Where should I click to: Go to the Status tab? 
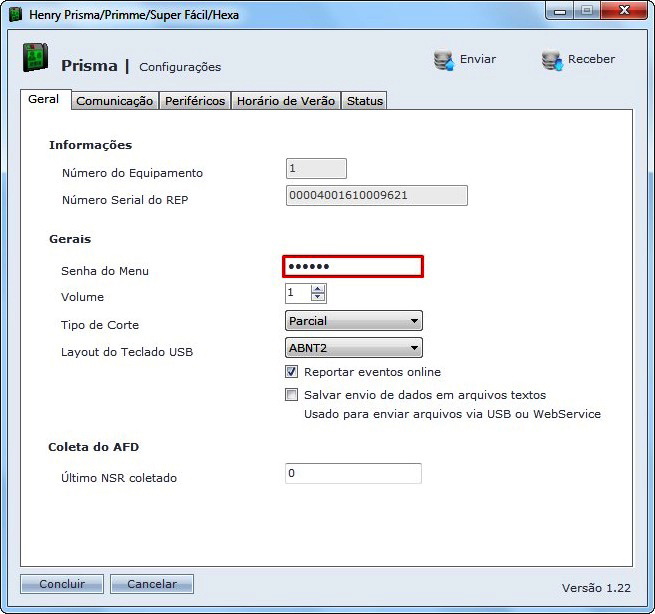point(364,101)
